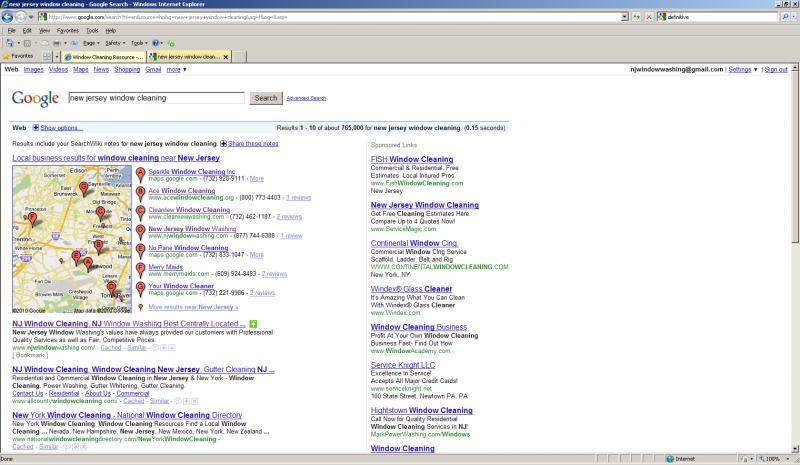Click the page vertical scrollbar thumb

coord(795,158)
